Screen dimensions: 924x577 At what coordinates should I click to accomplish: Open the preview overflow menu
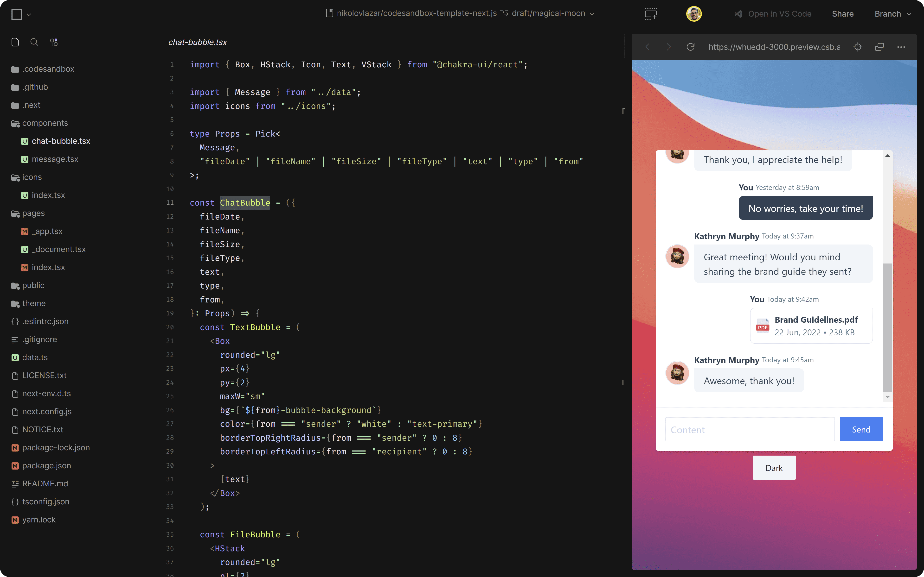pos(901,47)
